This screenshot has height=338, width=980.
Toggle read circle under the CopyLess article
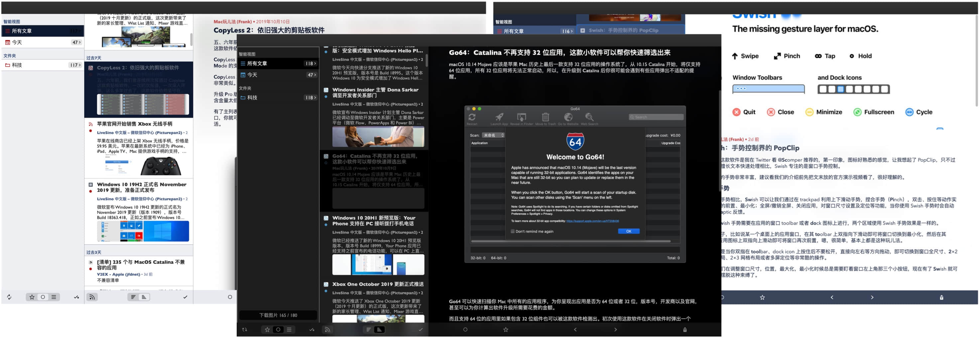point(230,297)
